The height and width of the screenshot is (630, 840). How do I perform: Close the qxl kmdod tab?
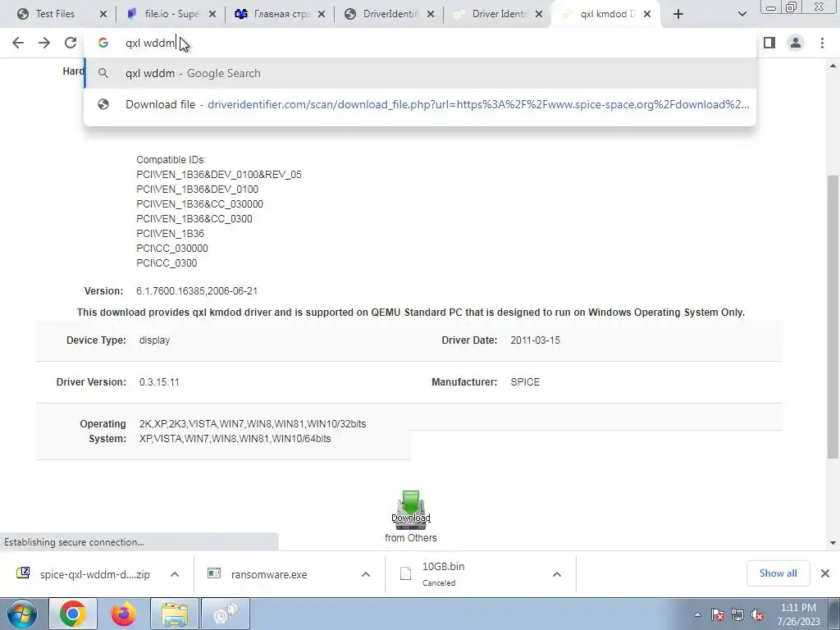[x=647, y=14]
